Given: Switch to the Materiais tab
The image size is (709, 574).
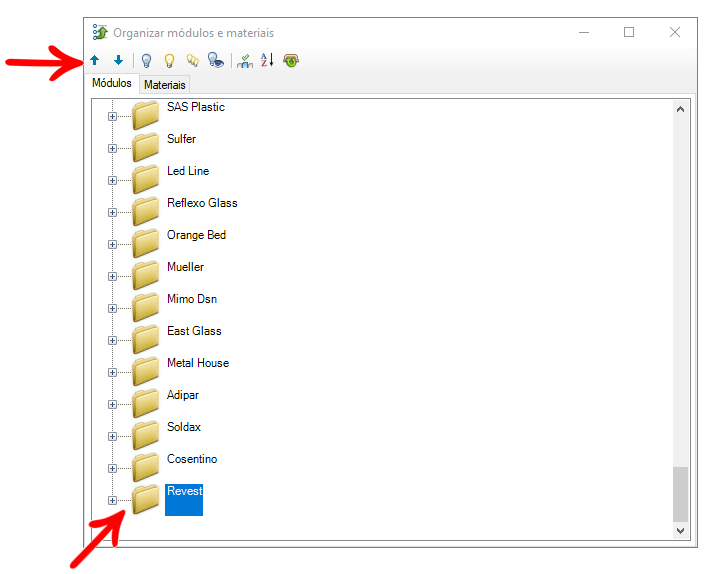Looking at the screenshot, I should [x=165, y=85].
